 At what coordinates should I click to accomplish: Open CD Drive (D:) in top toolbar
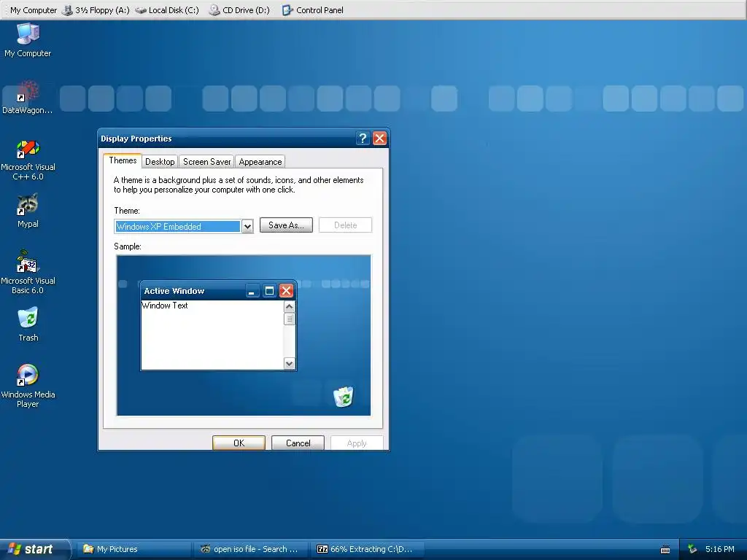239,10
